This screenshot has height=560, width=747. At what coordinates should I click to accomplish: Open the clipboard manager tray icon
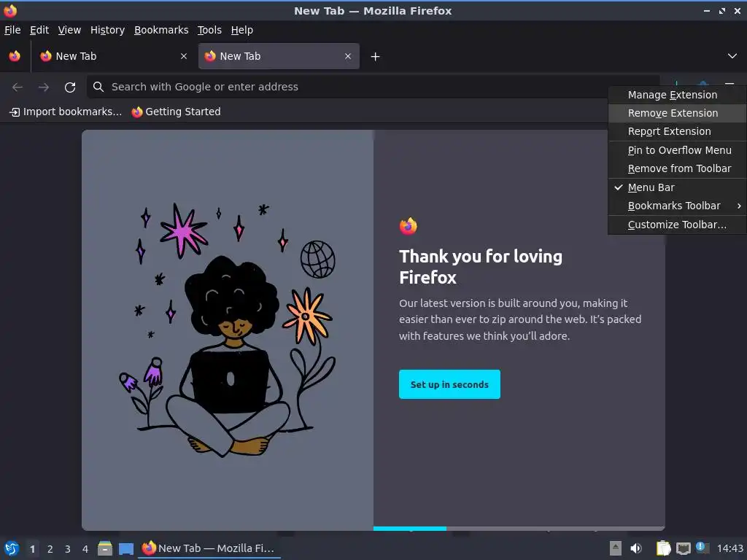pyautogui.click(x=663, y=548)
